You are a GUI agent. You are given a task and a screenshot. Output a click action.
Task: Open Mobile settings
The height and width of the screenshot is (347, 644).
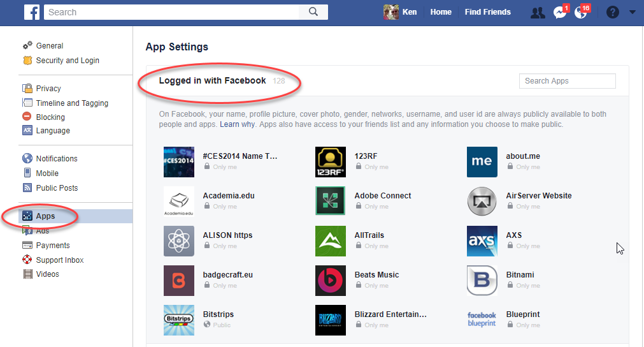pos(47,173)
